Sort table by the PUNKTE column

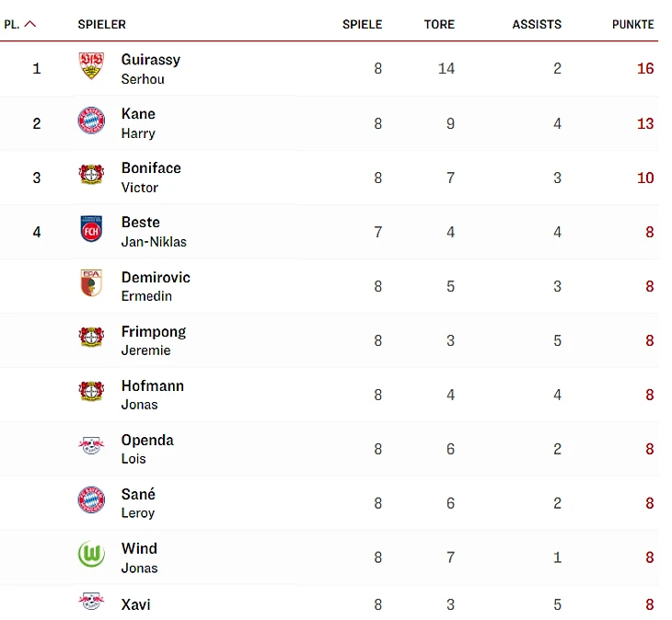(x=632, y=25)
